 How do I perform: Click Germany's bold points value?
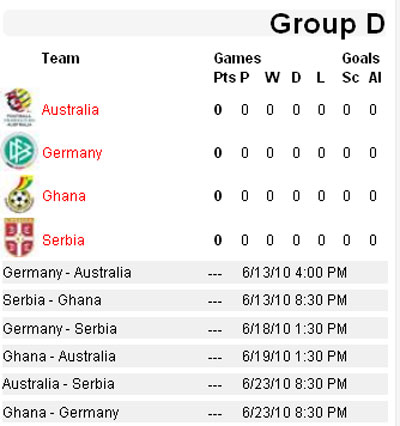[218, 153]
